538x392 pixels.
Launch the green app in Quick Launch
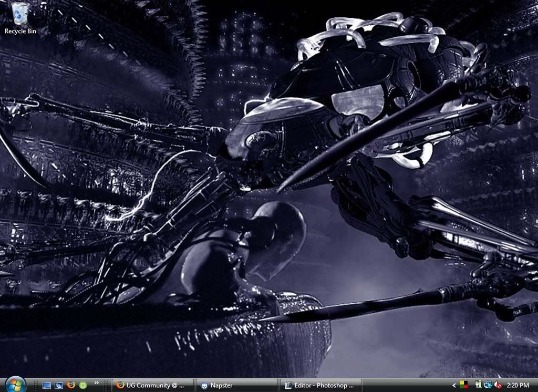point(83,386)
